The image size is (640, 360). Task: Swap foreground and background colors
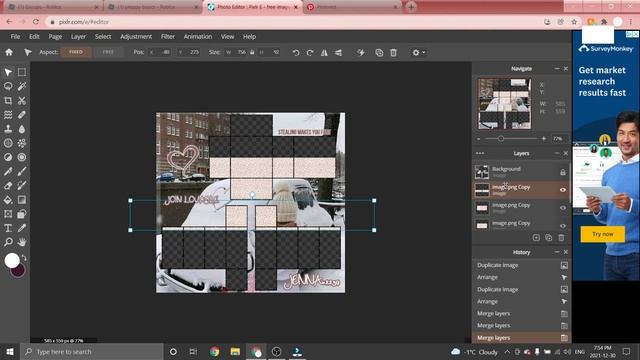[x=24, y=258]
